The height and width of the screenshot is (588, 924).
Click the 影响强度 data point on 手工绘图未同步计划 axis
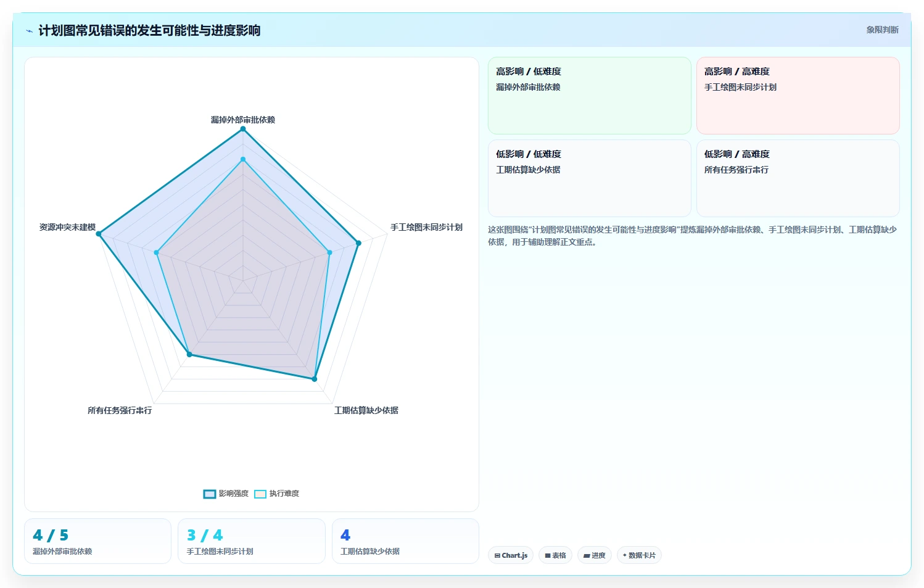[358, 243]
